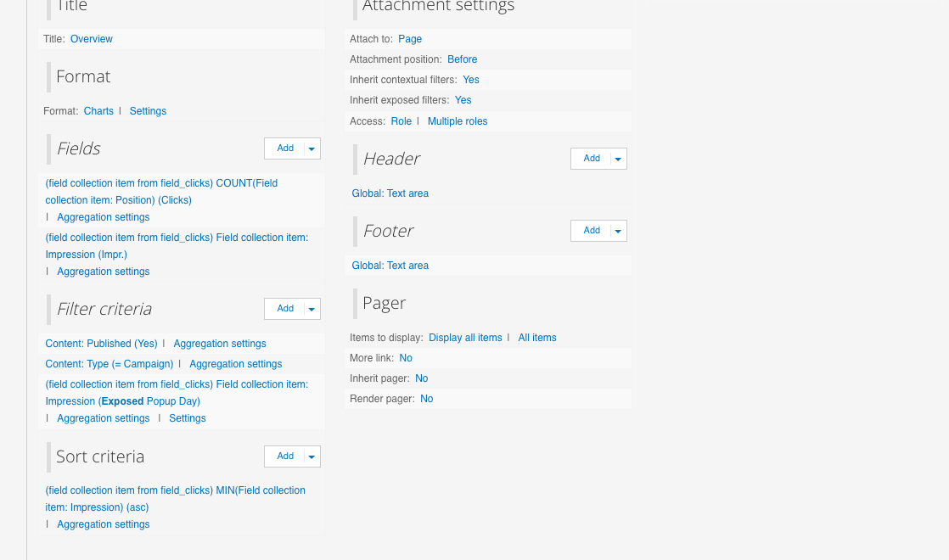Edit Inherit exposed filters setting Yes
The image size is (949, 560).
click(x=463, y=99)
